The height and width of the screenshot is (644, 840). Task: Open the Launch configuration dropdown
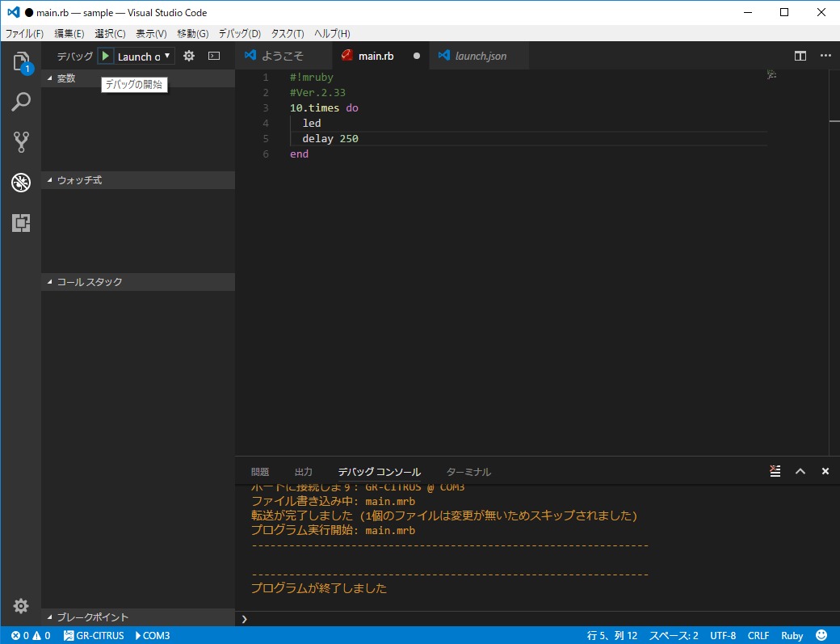point(144,57)
